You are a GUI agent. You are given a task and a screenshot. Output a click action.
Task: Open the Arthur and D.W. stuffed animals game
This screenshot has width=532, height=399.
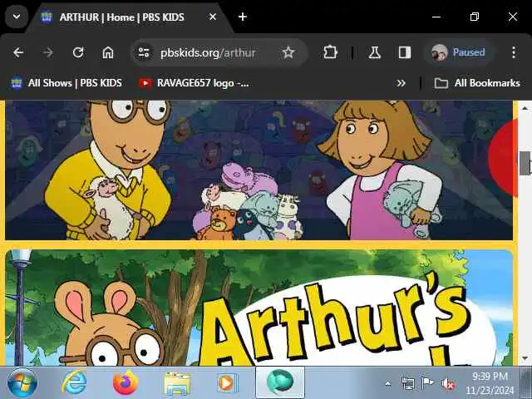click(x=259, y=170)
